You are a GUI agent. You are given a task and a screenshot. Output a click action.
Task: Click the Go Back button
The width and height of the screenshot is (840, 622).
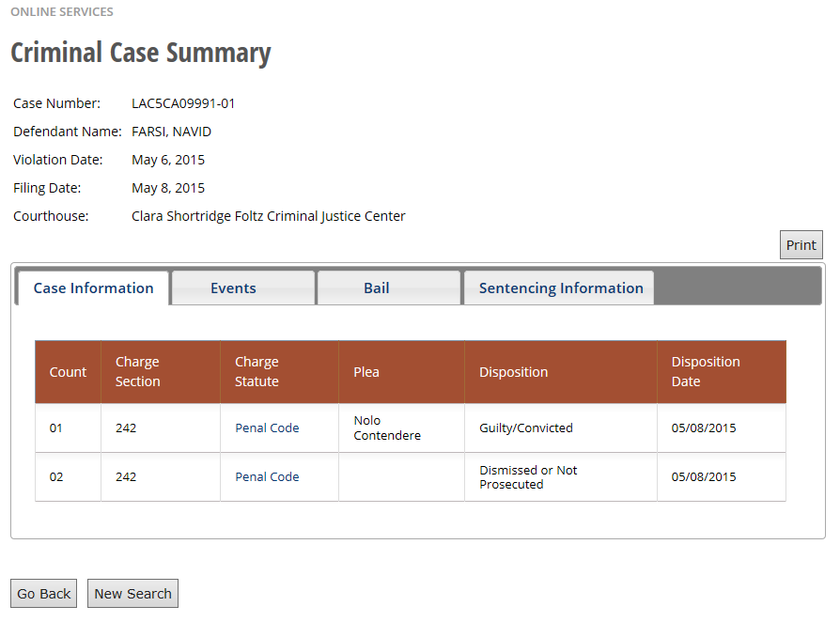click(44, 594)
